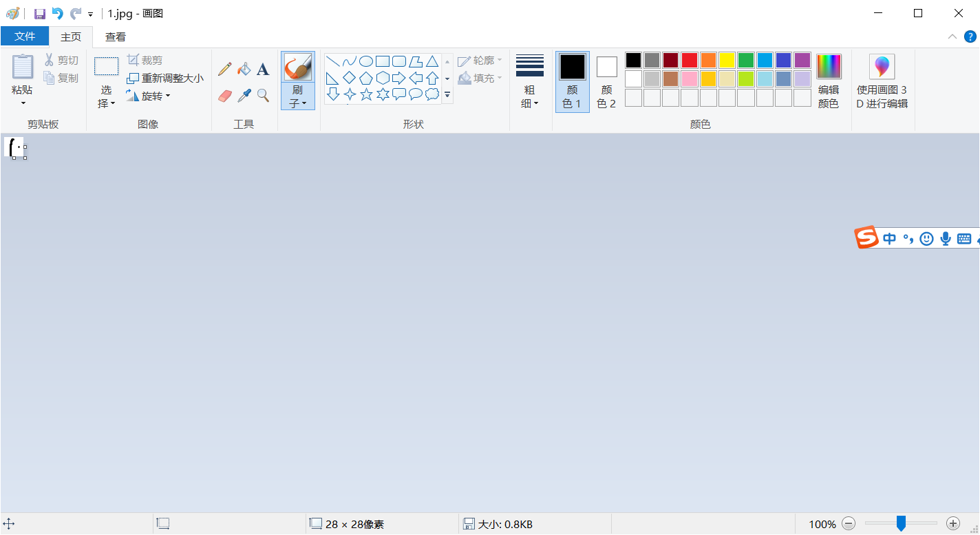Select the Eraser tool
This screenshot has width=980, height=535.
point(225,95)
